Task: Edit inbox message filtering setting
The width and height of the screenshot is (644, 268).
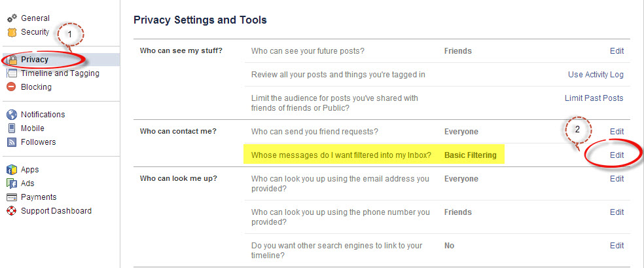Action: click(617, 155)
